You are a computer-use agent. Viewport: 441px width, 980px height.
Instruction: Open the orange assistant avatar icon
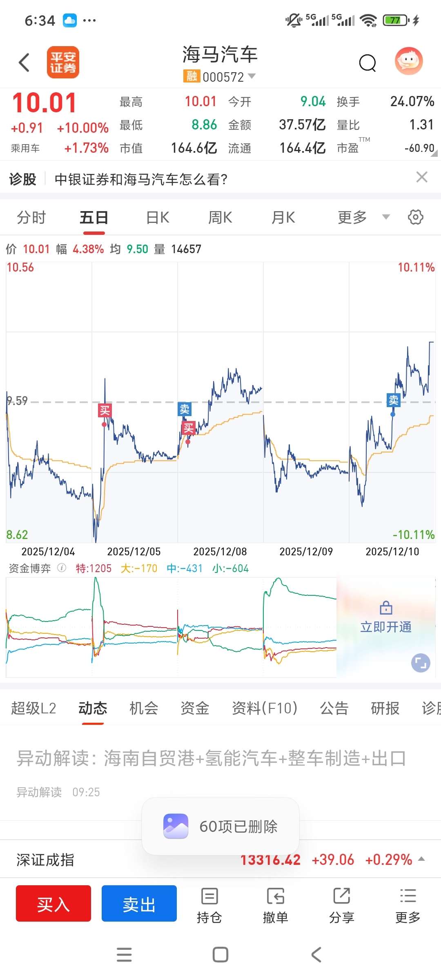pos(409,61)
